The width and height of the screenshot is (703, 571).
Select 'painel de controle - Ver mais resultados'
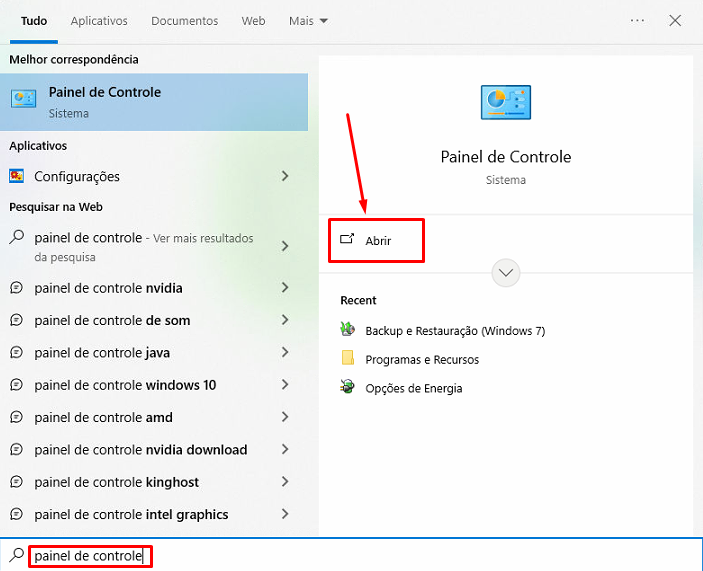(x=154, y=247)
